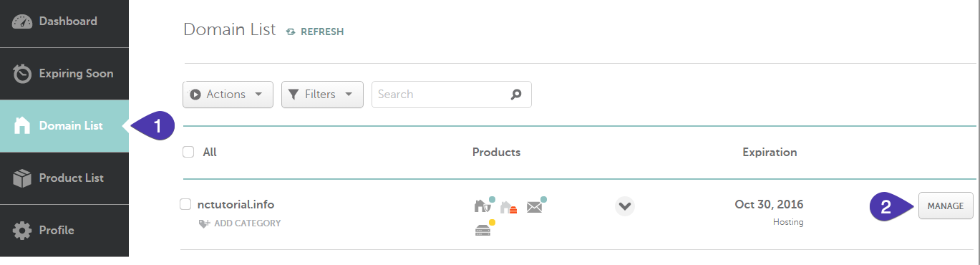Expand the products chevron for nctutorial.info
The image size is (980, 265).
[625, 206]
